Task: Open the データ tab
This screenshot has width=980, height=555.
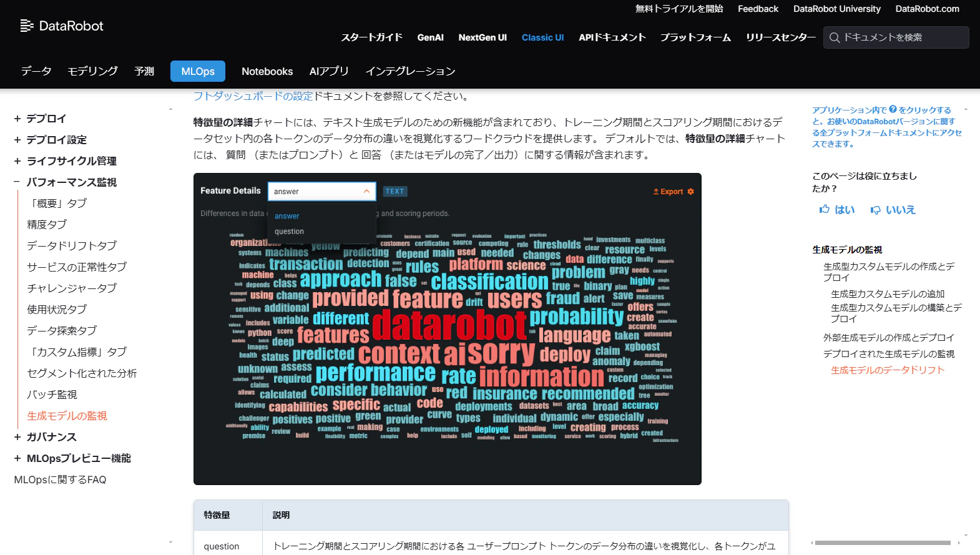Action: (x=36, y=71)
